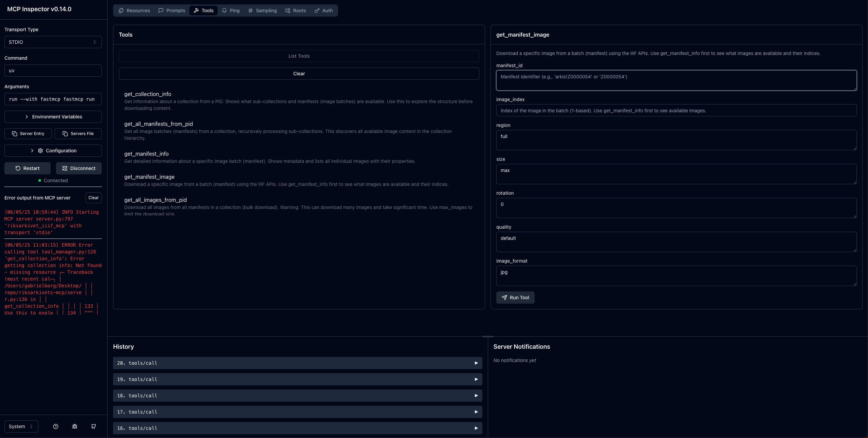The width and height of the screenshot is (868, 438).
Task: Clear the MCP server error output
Action: [x=93, y=198]
